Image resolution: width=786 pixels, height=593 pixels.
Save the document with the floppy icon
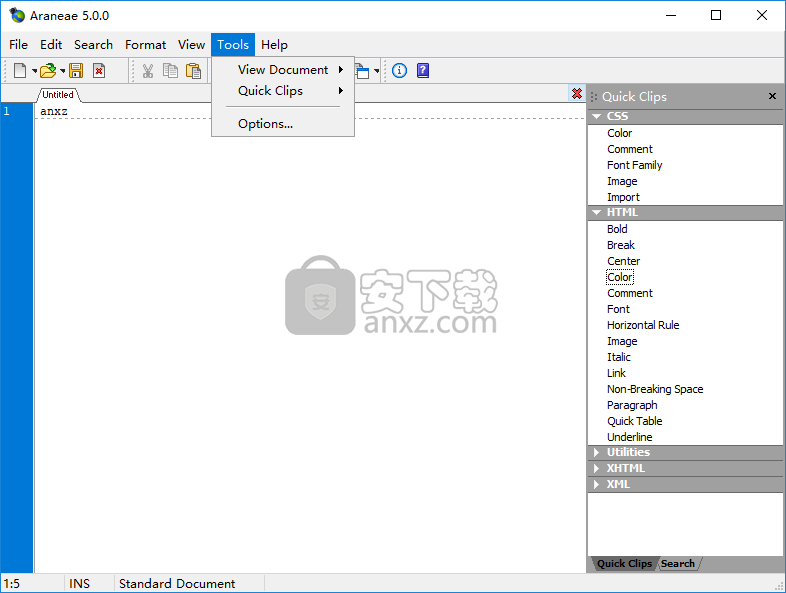(76, 71)
